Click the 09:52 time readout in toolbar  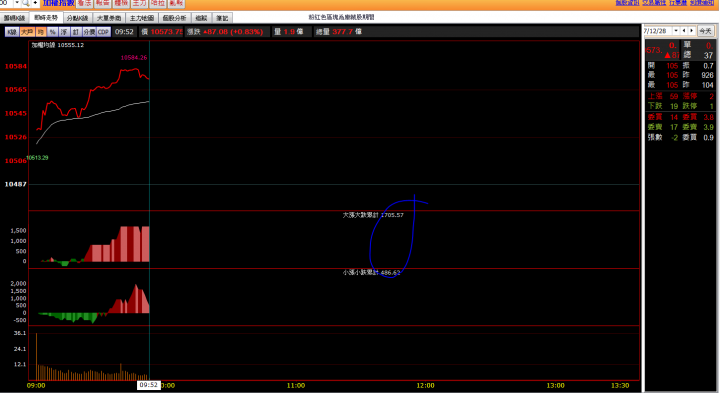124,32
